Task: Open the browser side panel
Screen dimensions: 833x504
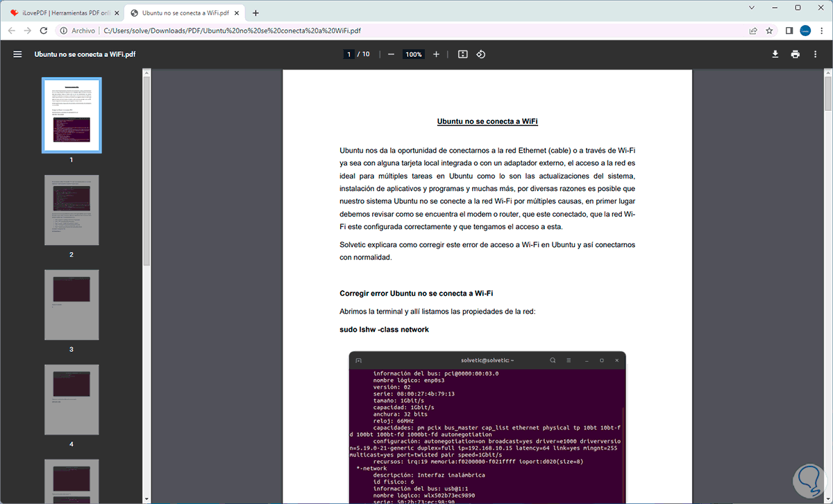Action: tap(789, 31)
